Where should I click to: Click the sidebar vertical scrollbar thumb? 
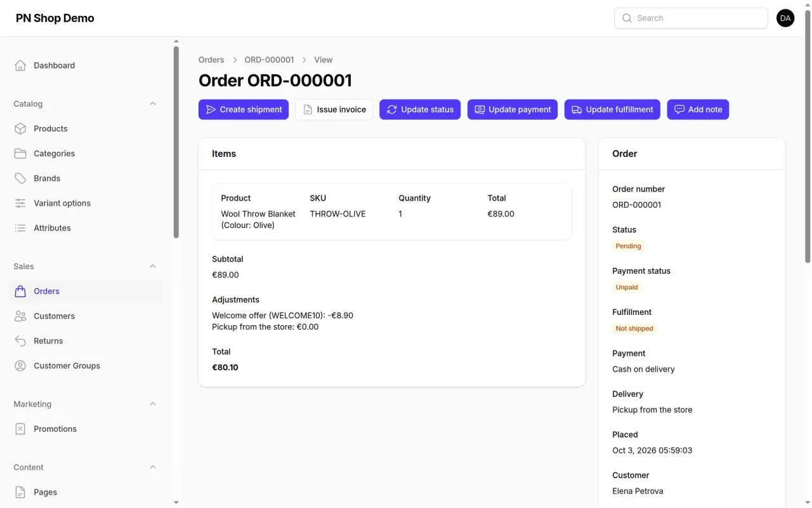click(176, 142)
